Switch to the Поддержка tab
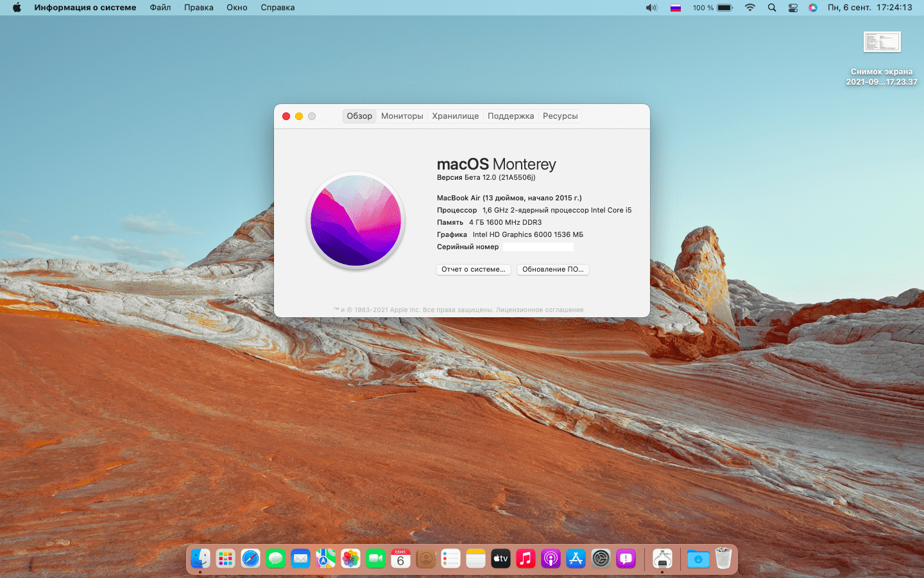Screen dimensions: 924x578 tap(511, 116)
